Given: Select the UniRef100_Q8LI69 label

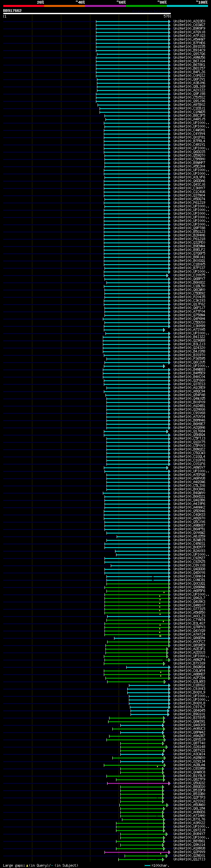Looking at the screenshot, I should [x=189, y=87].
